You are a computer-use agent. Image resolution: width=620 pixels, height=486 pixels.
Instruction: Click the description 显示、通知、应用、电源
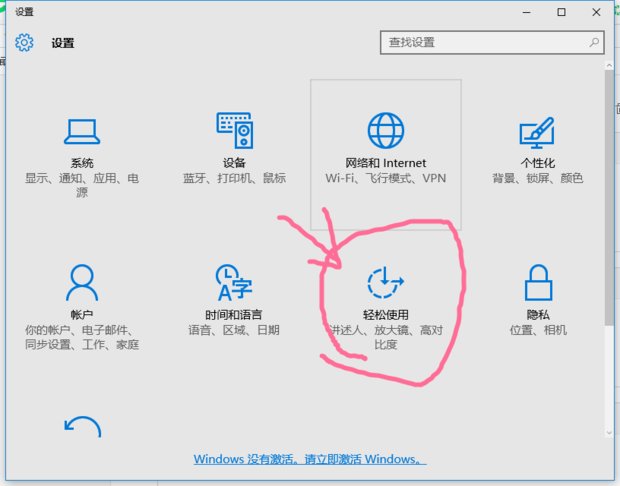pyautogui.click(x=82, y=185)
